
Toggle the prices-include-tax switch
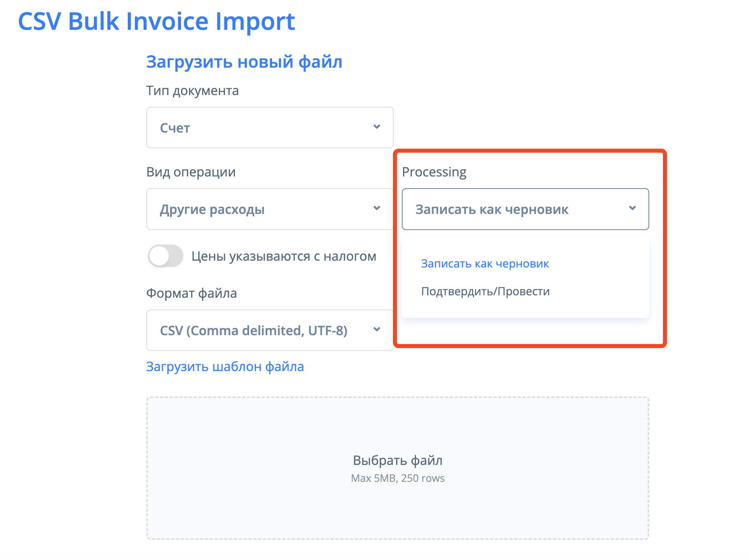click(165, 256)
